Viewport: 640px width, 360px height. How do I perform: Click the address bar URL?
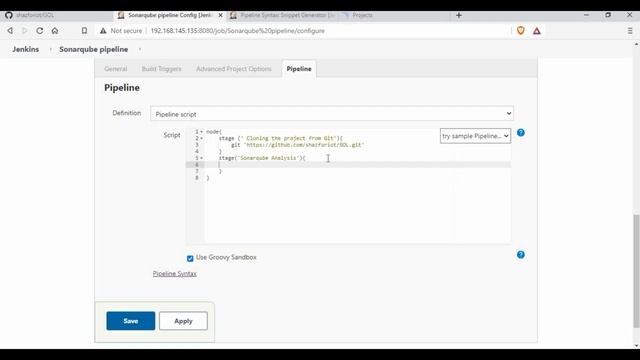pos(238,31)
